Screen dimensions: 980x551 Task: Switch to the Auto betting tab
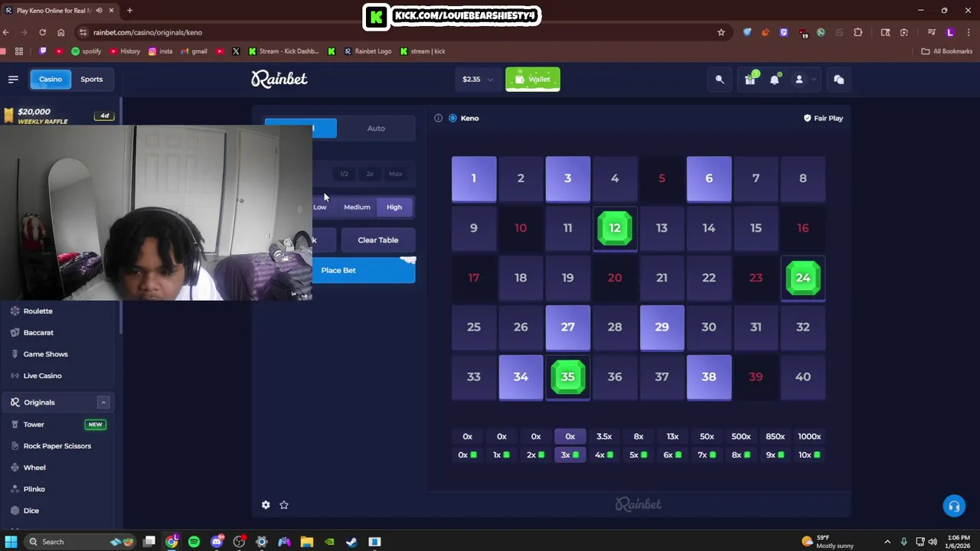coord(376,129)
